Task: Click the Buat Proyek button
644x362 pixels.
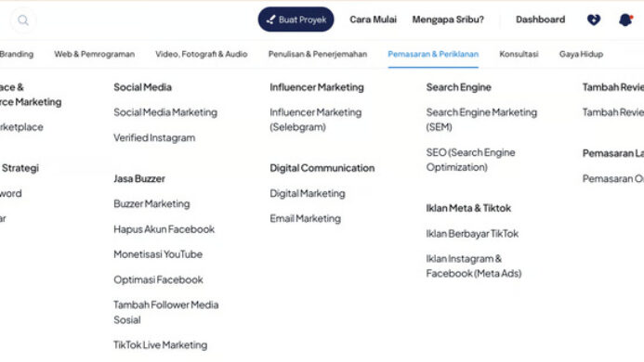Action: click(x=296, y=19)
